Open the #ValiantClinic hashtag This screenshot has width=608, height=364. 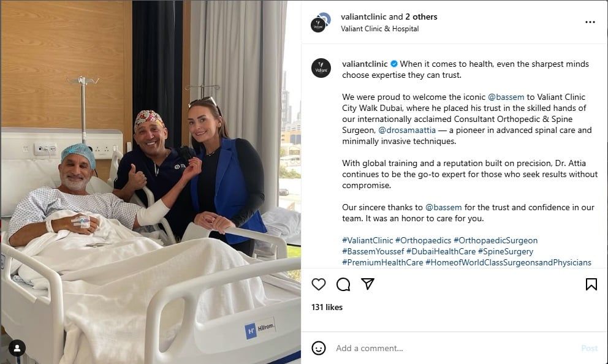click(367, 240)
